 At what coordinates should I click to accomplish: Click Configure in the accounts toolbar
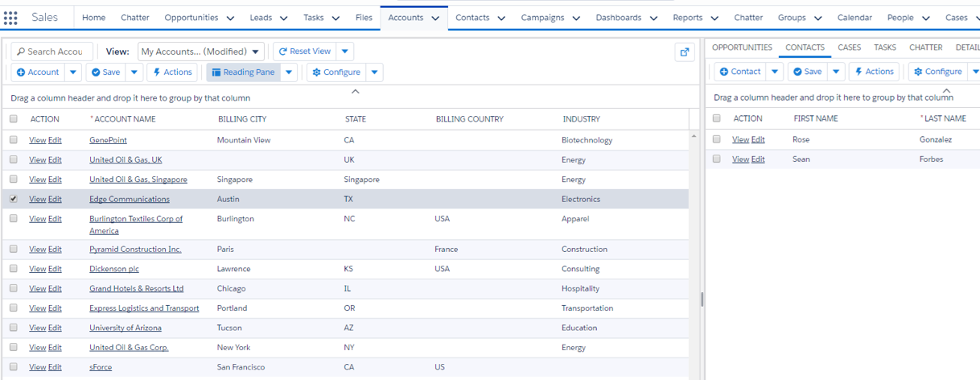[x=336, y=72]
